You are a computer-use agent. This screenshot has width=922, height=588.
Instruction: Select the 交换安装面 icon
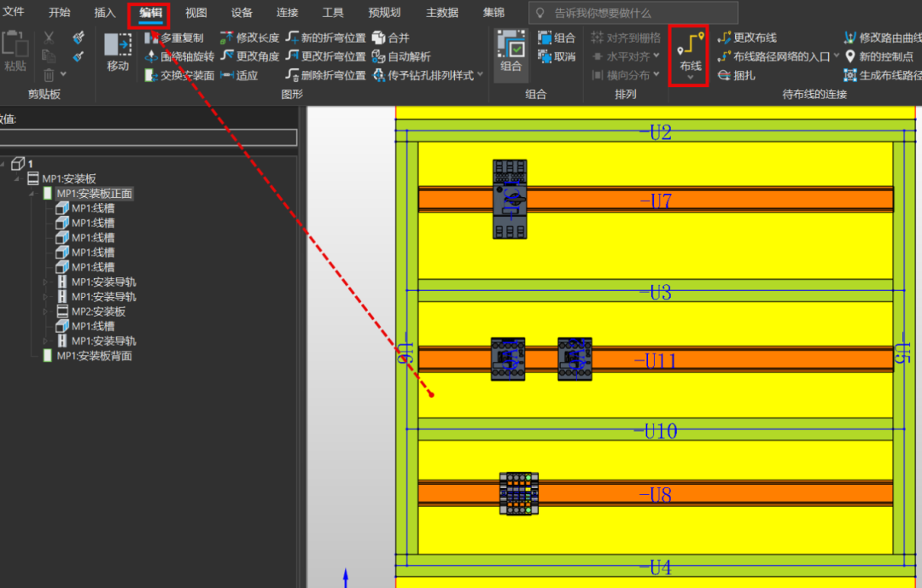click(176, 75)
